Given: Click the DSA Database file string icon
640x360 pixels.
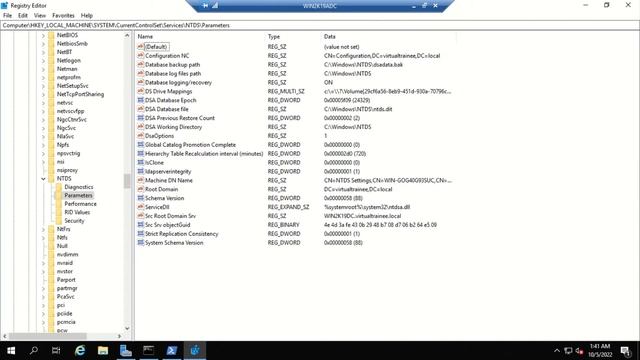Looking at the screenshot, I should coord(141,109).
